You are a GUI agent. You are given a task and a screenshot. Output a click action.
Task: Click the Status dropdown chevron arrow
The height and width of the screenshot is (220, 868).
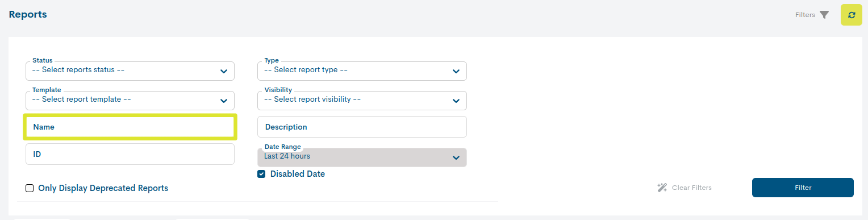(x=223, y=71)
